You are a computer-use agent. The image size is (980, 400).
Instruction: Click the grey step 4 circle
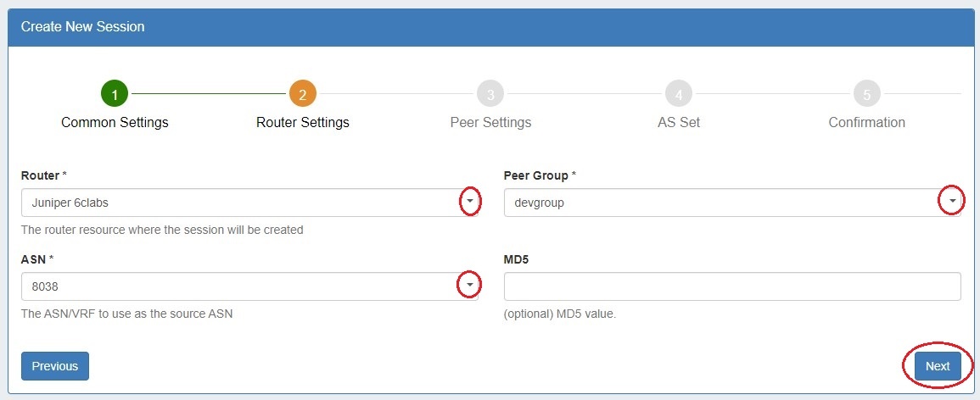679,93
